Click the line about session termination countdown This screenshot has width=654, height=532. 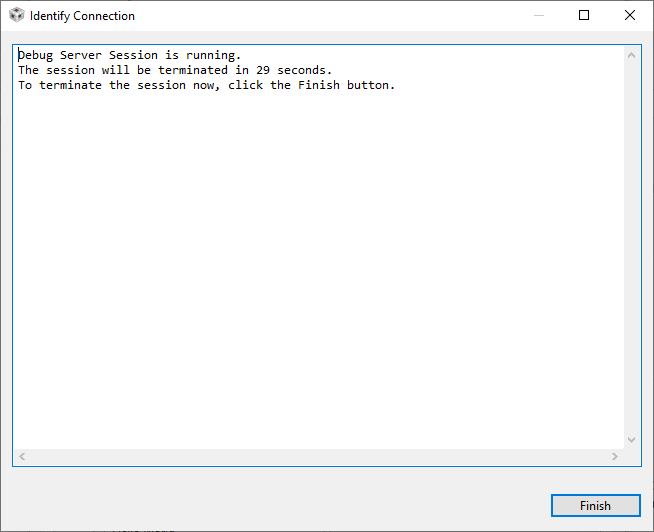pyautogui.click(x=175, y=70)
